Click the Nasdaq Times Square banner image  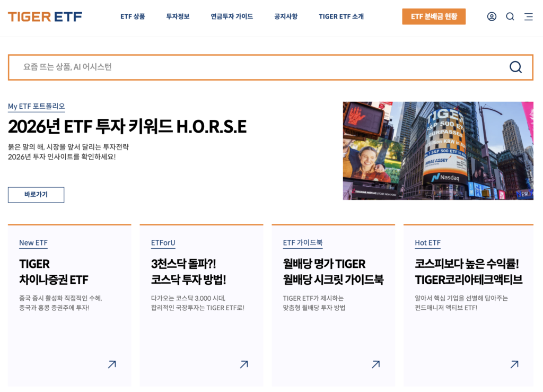coord(437,151)
